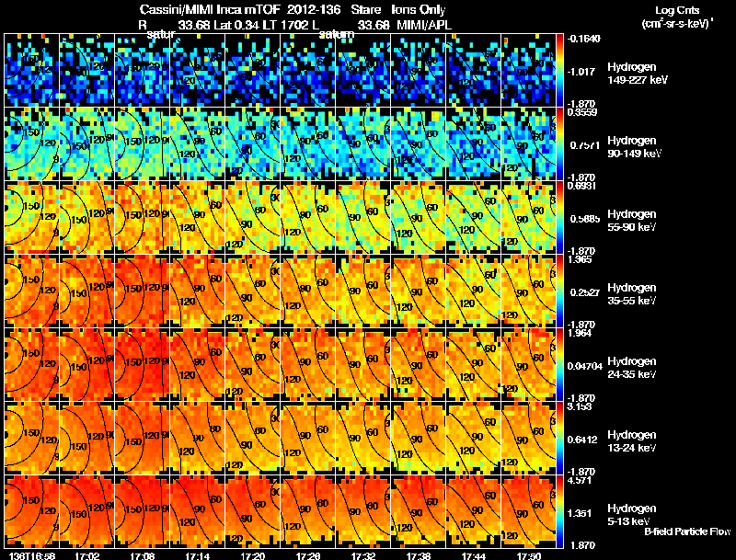Open the 35-55 keV panel in the 17:44 column

(473, 291)
